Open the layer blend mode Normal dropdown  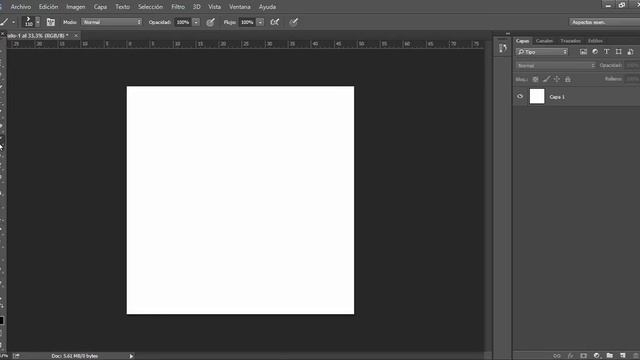(556, 66)
